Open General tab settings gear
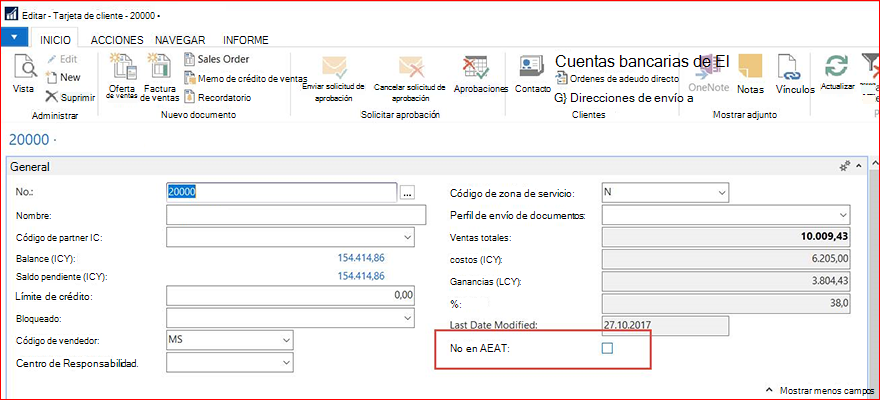 (x=844, y=167)
